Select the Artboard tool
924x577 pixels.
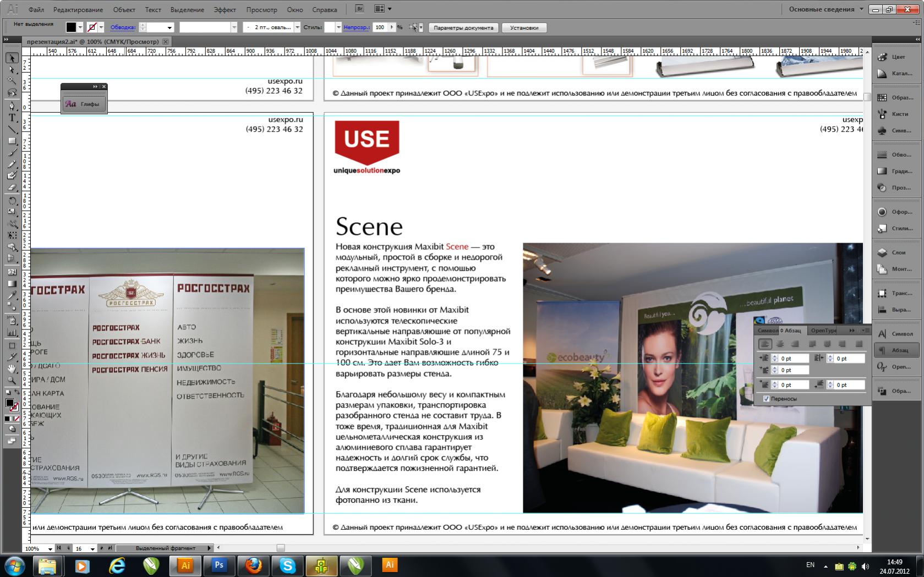pyautogui.click(x=12, y=345)
